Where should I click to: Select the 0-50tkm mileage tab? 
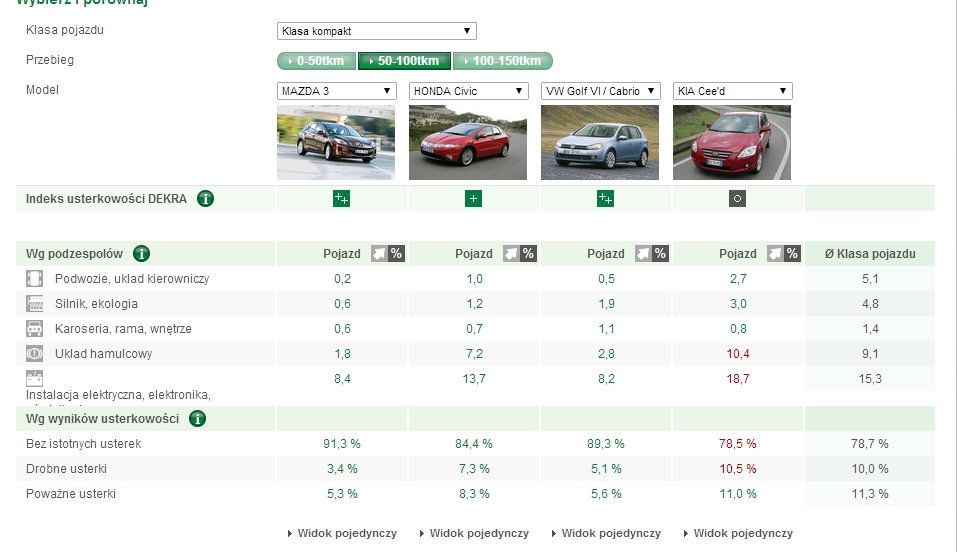pyautogui.click(x=316, y=61)
